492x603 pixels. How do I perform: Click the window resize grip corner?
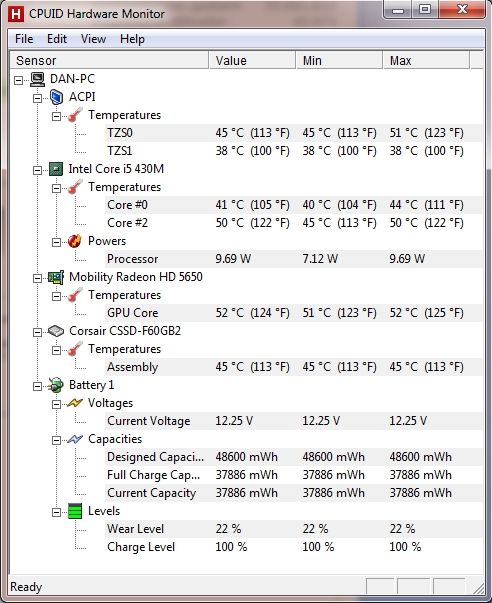pos(478,588)
